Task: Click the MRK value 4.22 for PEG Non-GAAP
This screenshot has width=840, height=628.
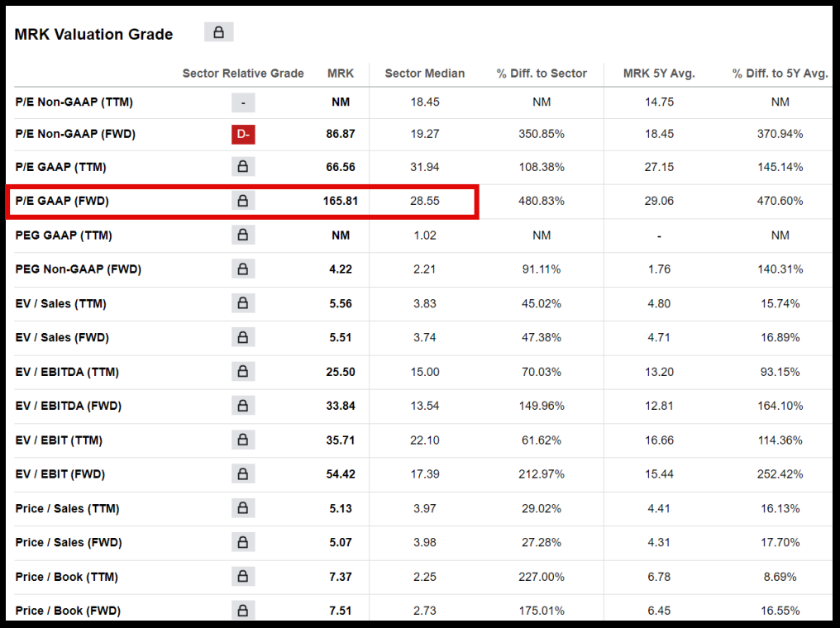Action: (341, 269)
